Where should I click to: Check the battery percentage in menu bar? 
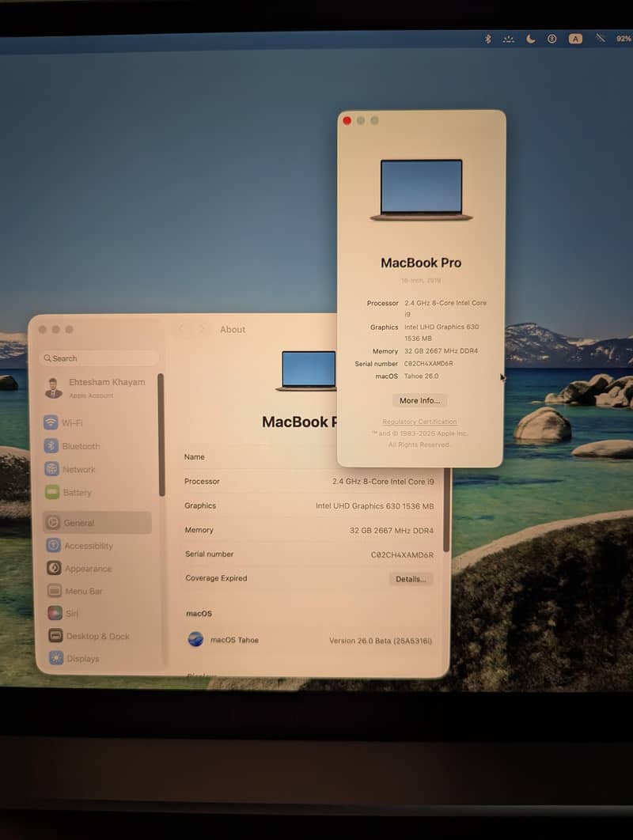tap(623, 38)
